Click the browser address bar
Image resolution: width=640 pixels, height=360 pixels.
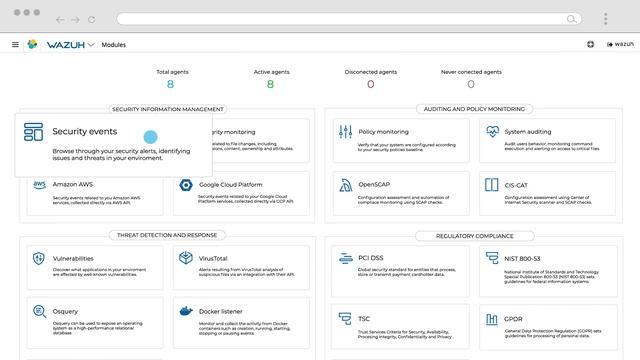(x=349, y=19)
